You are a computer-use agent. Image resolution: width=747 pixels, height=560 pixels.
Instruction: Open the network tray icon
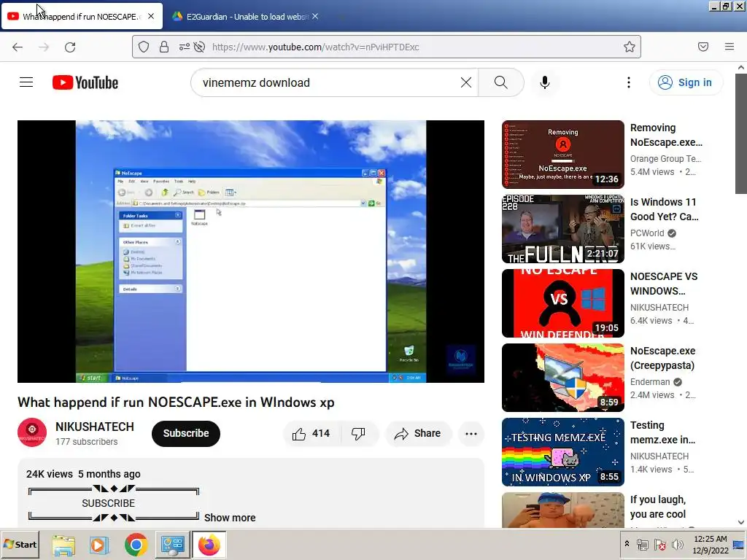pyautogui.click(x=643, y=544)
